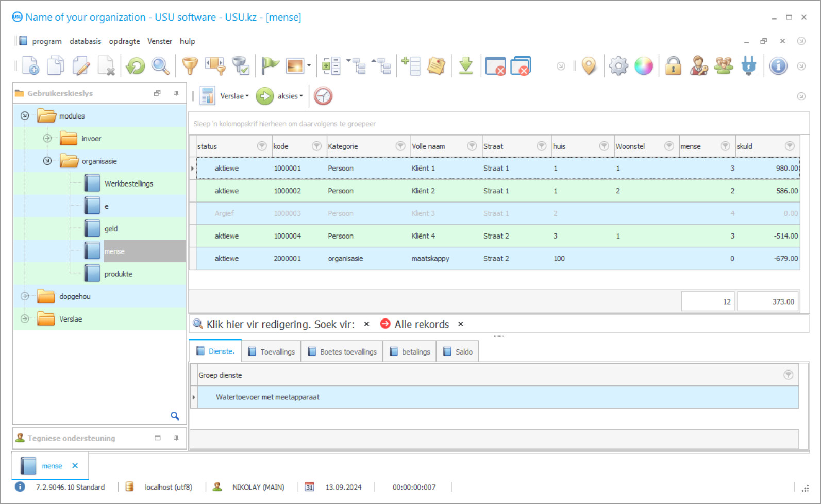Open search with the magnifying glass icon
The width and height of the screenshot is (821, 504).
(160, 66)
